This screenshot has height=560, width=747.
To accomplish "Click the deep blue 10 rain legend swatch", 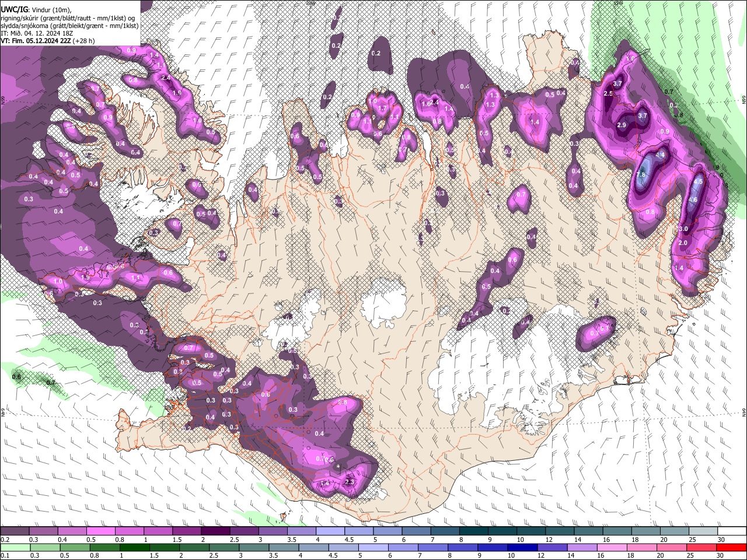I will (x=522, y=547).
